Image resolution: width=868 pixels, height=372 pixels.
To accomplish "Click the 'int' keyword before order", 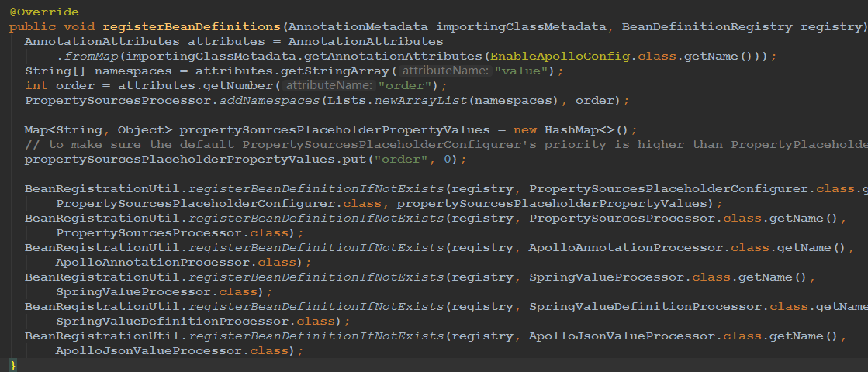I will [36, 86].
